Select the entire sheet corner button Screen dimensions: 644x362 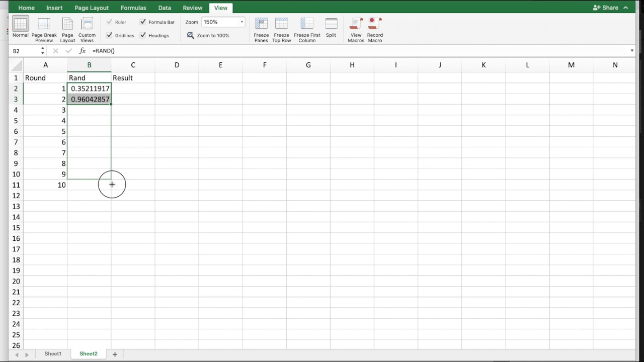(16, 65)
